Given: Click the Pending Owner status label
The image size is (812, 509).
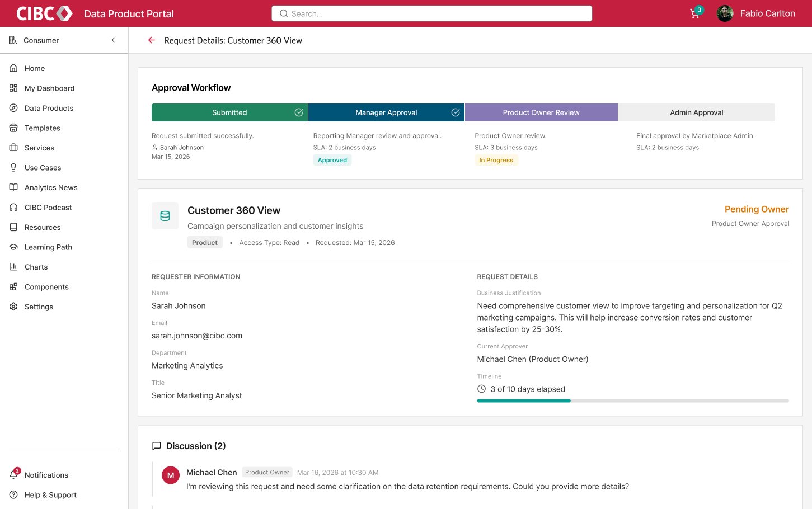Looking at the screenshot, I should [757, 209].
